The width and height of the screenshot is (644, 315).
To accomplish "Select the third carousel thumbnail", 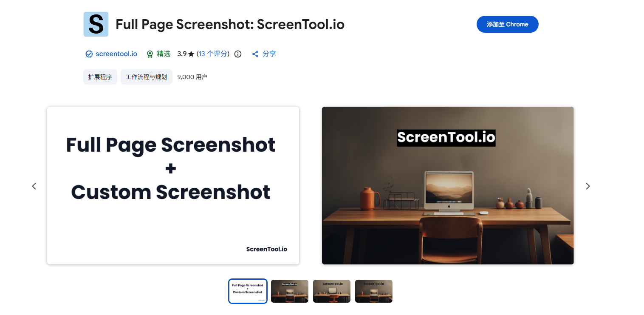I will pyautogui.click(x=332, y=291).
